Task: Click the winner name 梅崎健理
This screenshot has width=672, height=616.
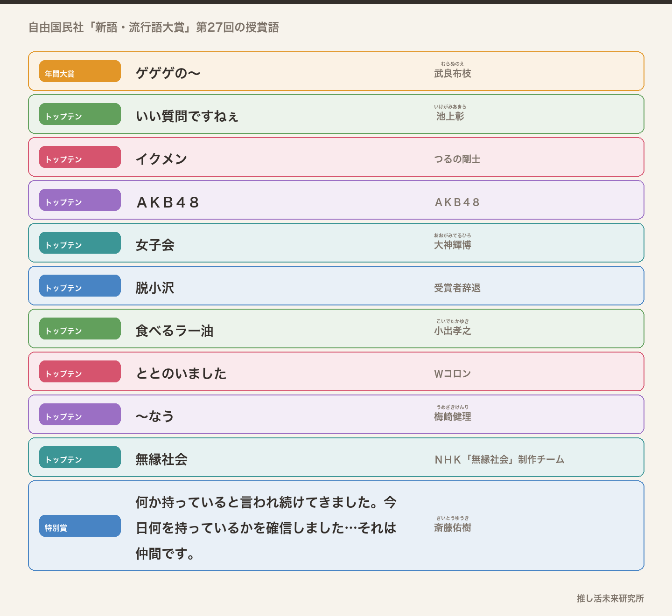Action: 452,416
